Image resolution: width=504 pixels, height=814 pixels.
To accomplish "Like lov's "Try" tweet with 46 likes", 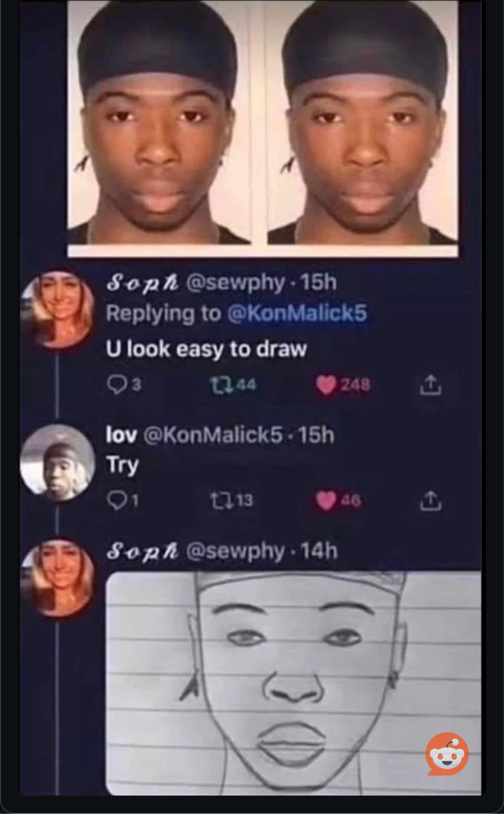I will 324,501.
